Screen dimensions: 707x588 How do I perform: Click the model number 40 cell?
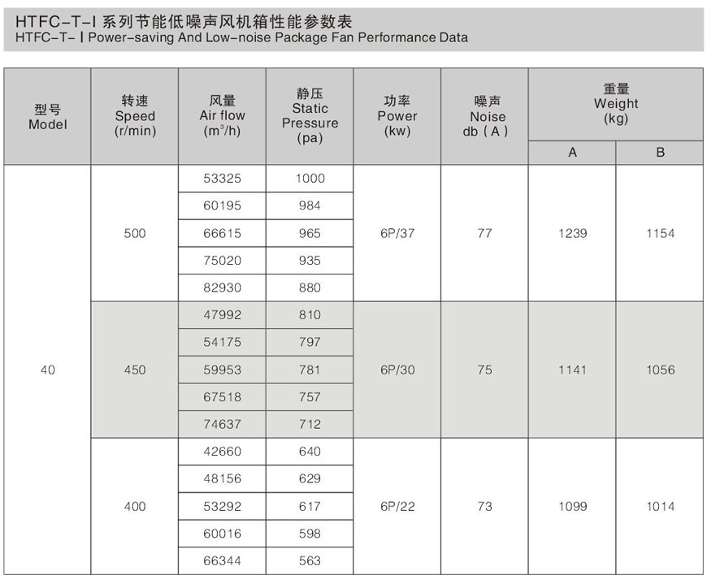(47, 370)
